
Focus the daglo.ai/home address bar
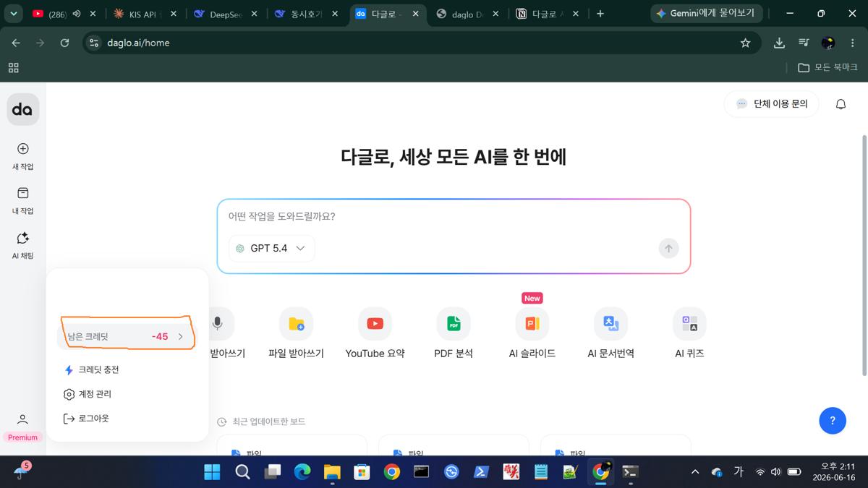coord(421,43)
